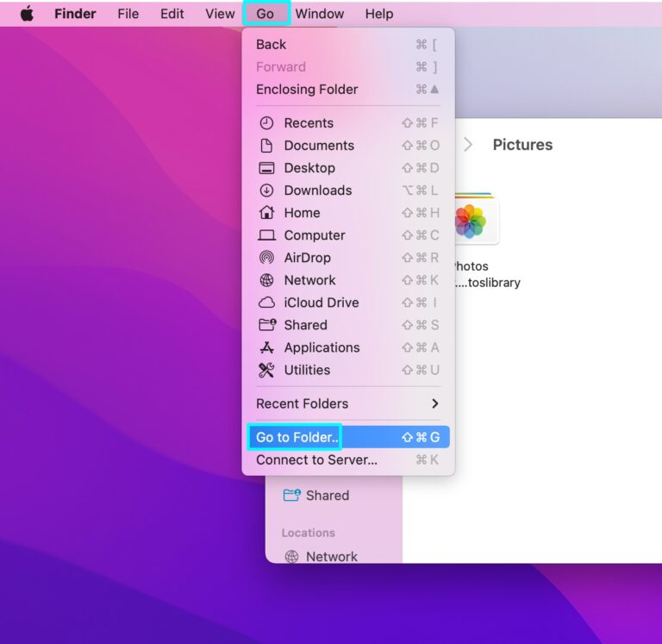Choose Enclosing Folder menu item

(348, 89)
